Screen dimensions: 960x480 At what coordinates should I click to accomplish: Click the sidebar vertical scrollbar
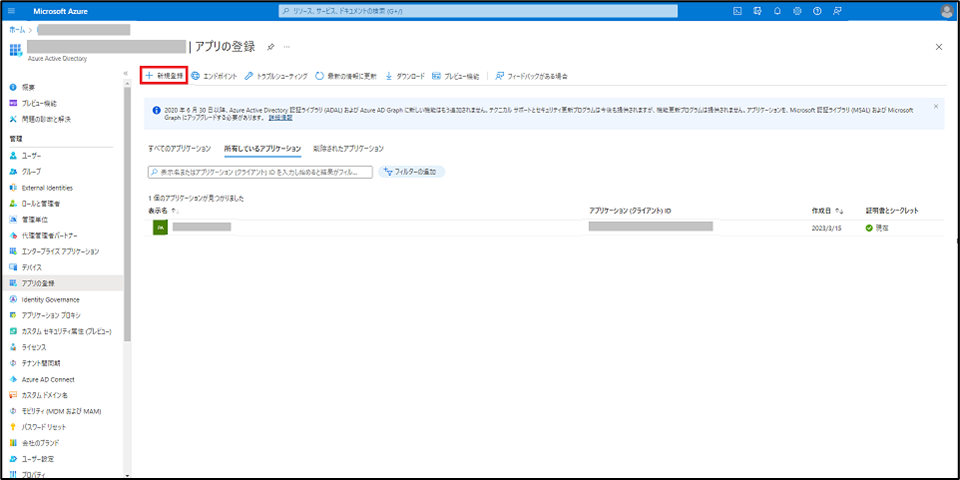point(127,214)
